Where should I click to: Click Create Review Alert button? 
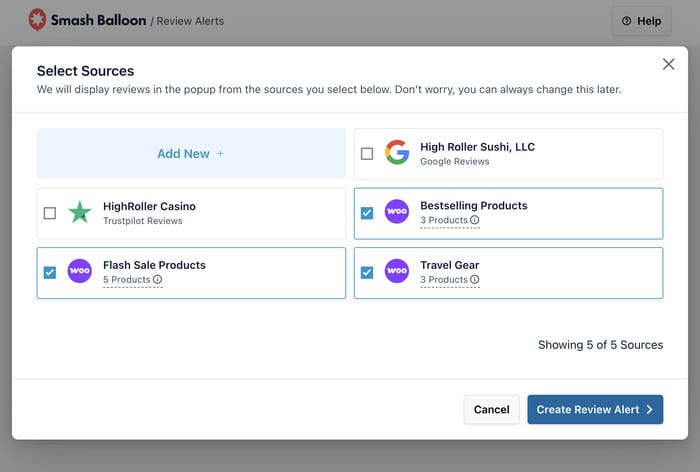click(595, 409)
